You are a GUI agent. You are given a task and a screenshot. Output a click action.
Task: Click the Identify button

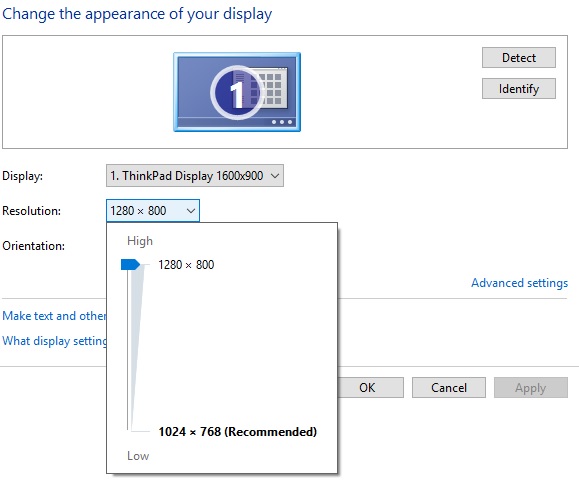click(518, 89)
